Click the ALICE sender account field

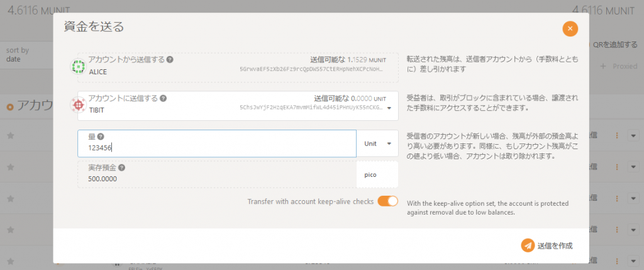pos(238,67)
